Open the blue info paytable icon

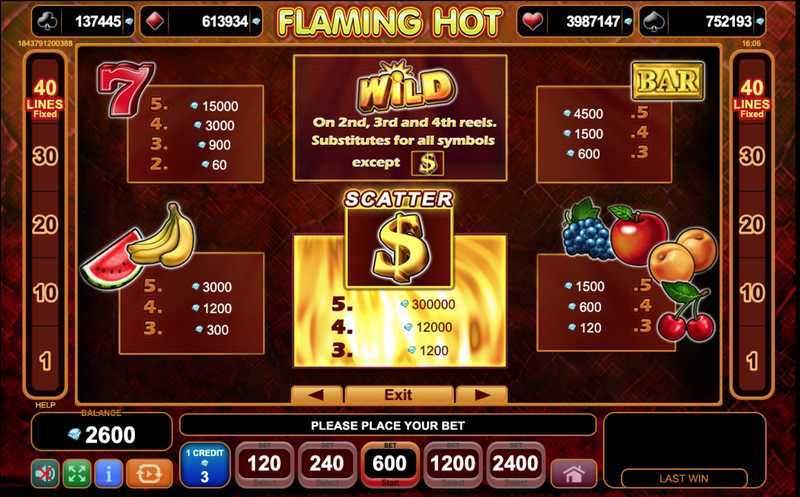coord(108,473)
